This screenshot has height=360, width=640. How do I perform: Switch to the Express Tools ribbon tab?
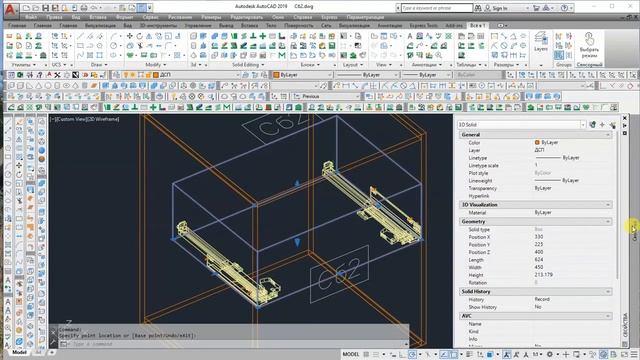423,25
